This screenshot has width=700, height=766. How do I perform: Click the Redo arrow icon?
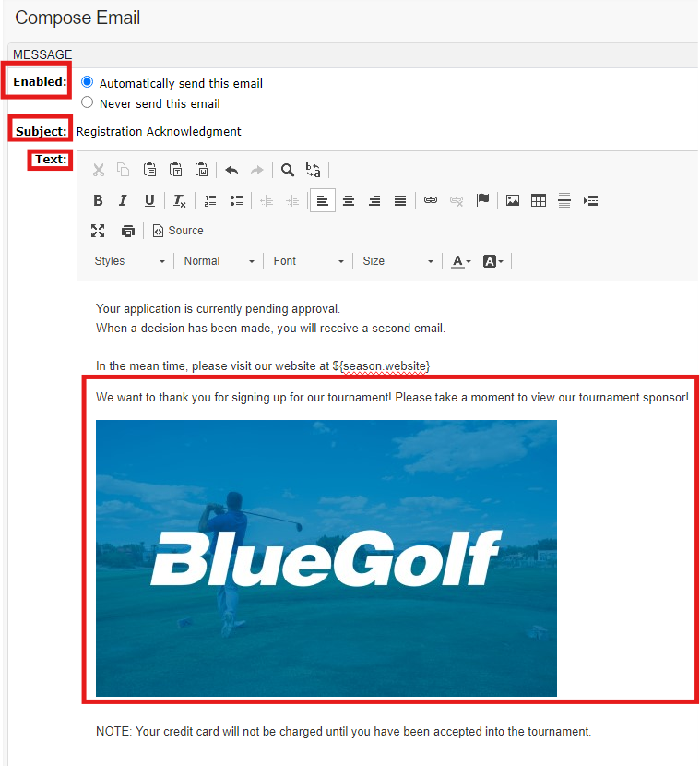pyautogui.click(x=256, y=170)
